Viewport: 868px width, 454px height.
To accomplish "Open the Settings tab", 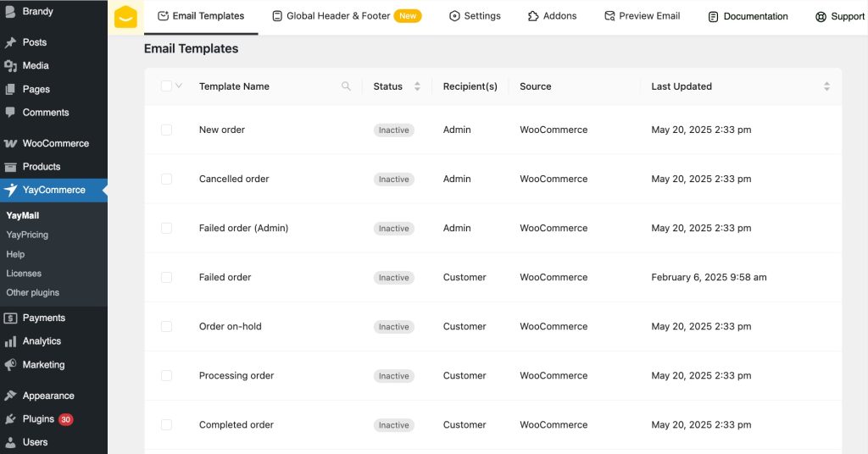I will click(475, 16).
